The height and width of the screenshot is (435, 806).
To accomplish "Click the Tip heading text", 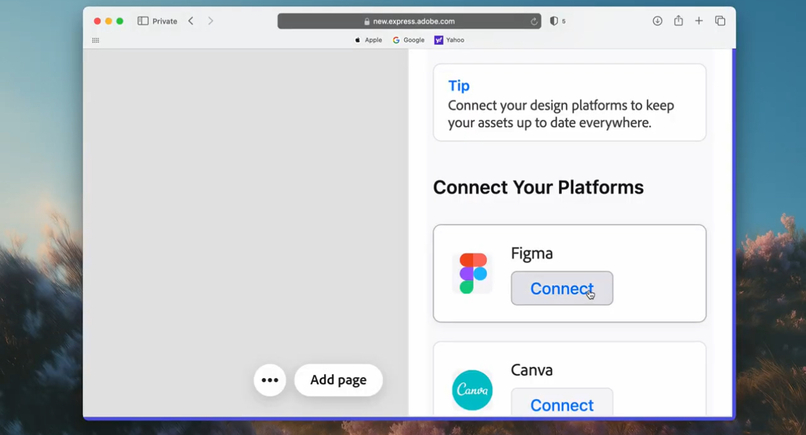I will [x=459, y=86].
